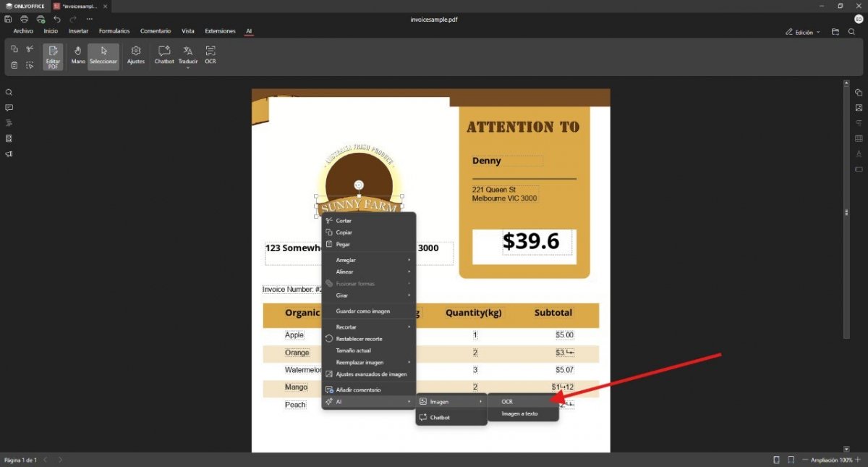
Task: Open shape settings in the right sidebar
Action: [x=859, y=93]
